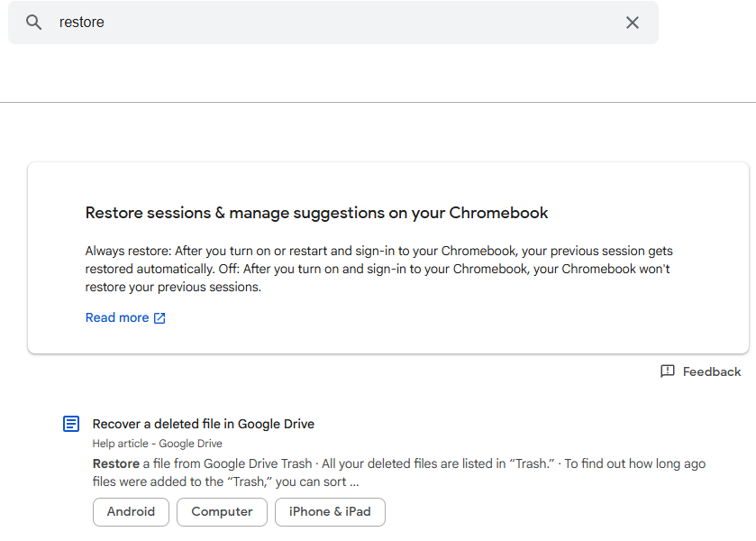Click the word "Chromebook" in the card heading
756x541 pixels.
pos(498,213)
